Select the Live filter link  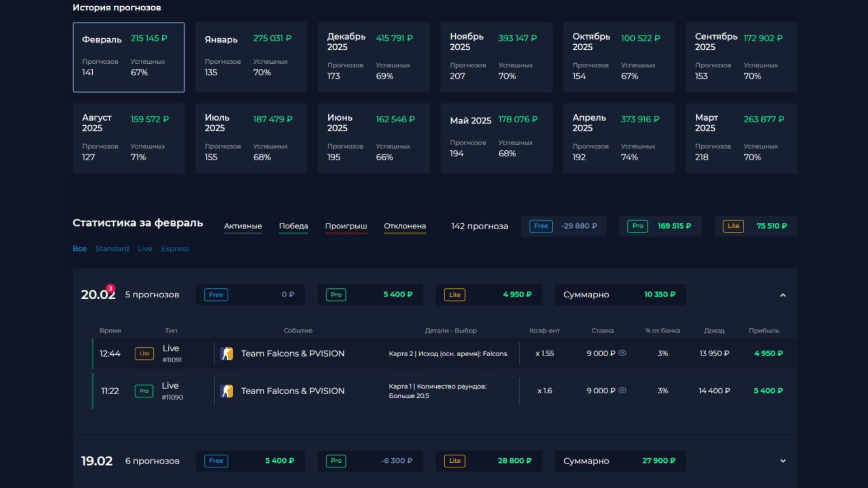coord(145,249)
